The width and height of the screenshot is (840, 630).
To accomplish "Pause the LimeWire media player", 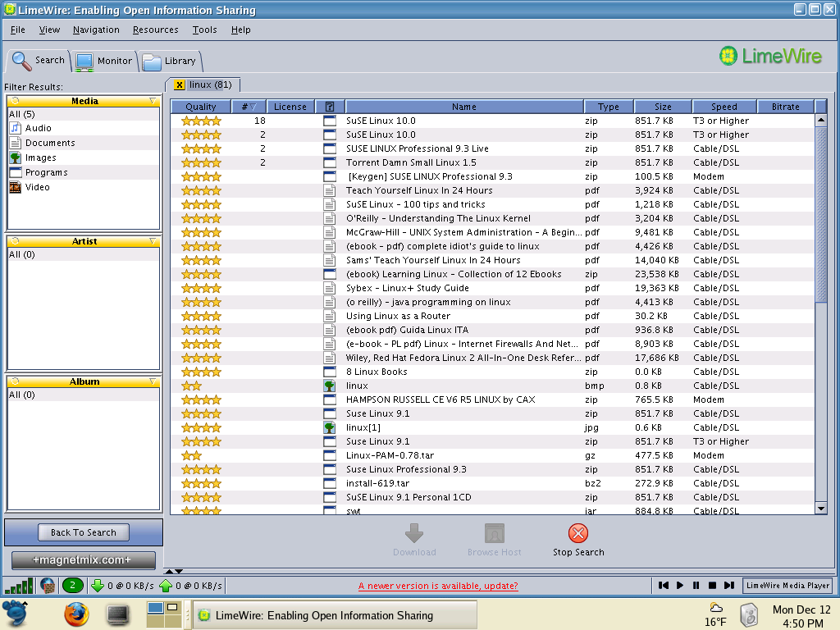I will tap(696, 586).
